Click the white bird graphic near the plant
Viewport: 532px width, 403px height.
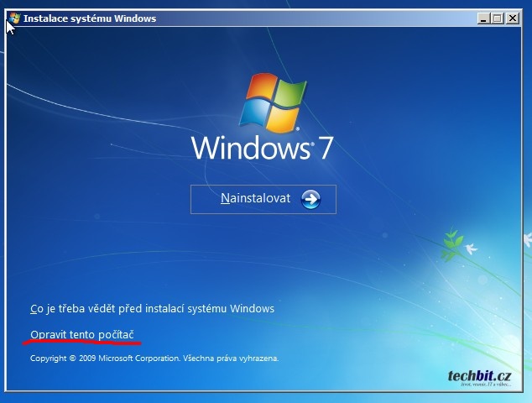tap(471, 249)
